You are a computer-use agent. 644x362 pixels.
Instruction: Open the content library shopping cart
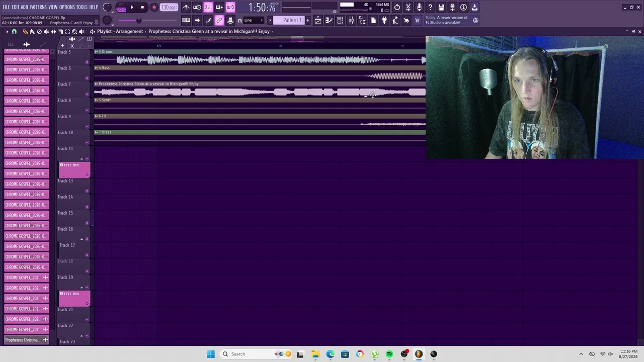417,20
